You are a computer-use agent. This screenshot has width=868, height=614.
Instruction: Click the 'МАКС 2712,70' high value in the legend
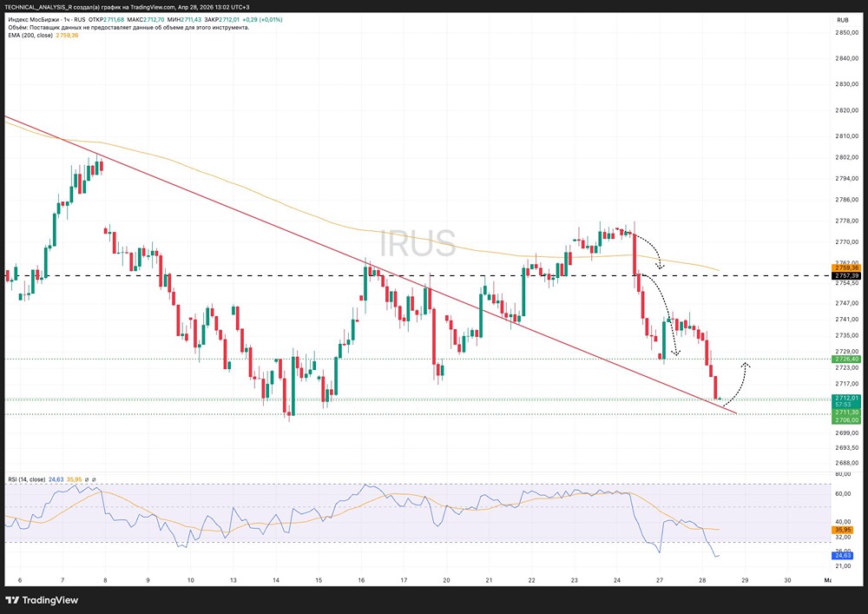pos(145,20)
